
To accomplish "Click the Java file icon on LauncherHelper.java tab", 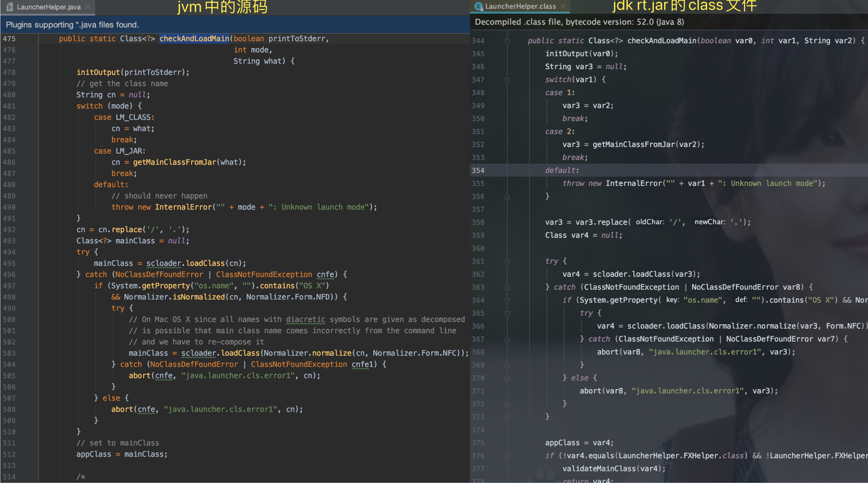I will tap(10, 7).
